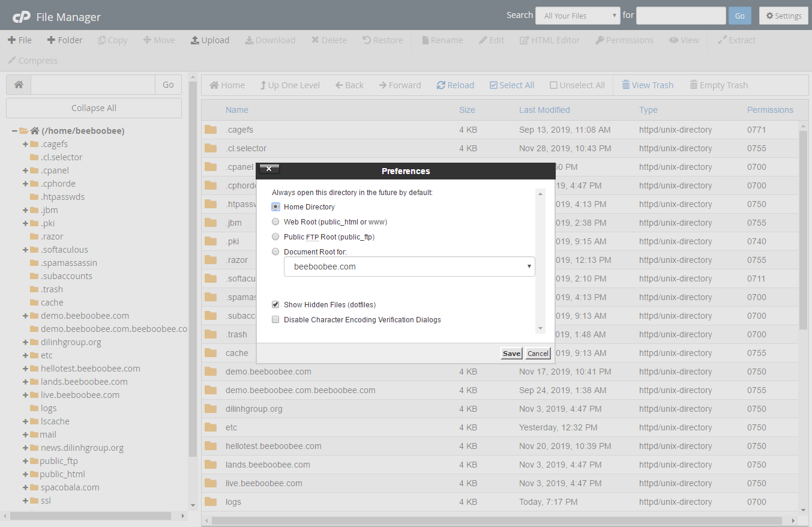This screenshot has height=527, width=812.
Task: Open the beeboobee.com domain dropdown
Action: (409, 267)
